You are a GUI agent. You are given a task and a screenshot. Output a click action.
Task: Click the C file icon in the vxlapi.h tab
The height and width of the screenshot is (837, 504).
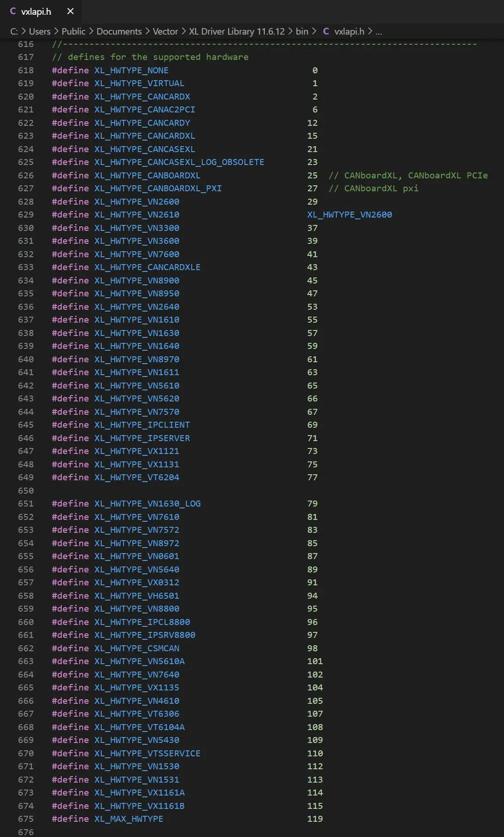point(13,11)
